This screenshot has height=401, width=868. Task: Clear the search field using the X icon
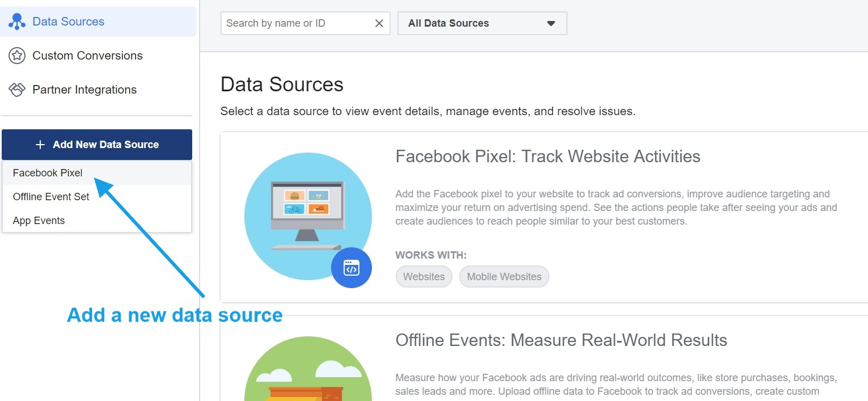(x=379, y=23)
